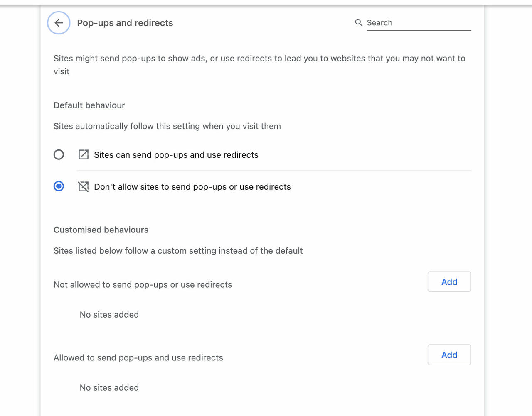Click the 'Pop-ups and redirects' page title
532x416 pixels.
125,23
